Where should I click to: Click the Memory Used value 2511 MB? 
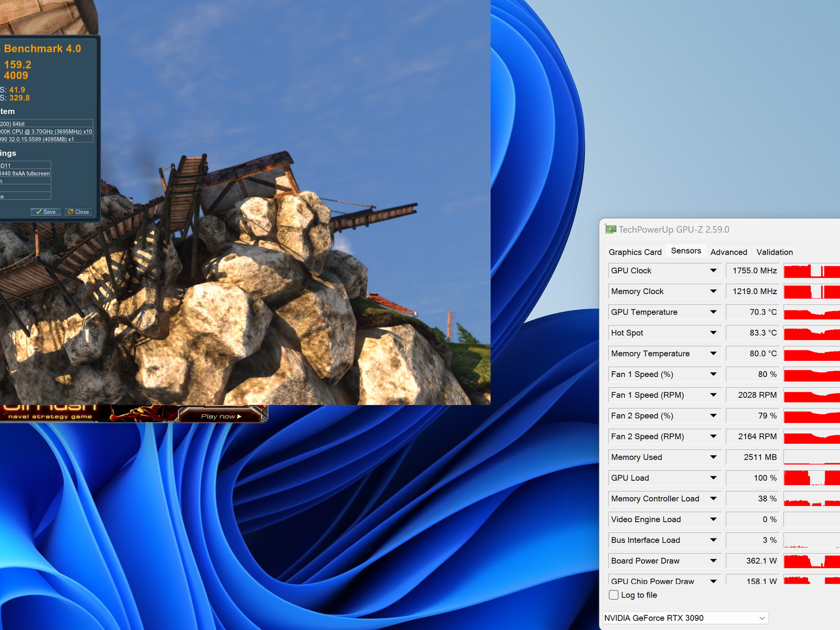(753, 457)
